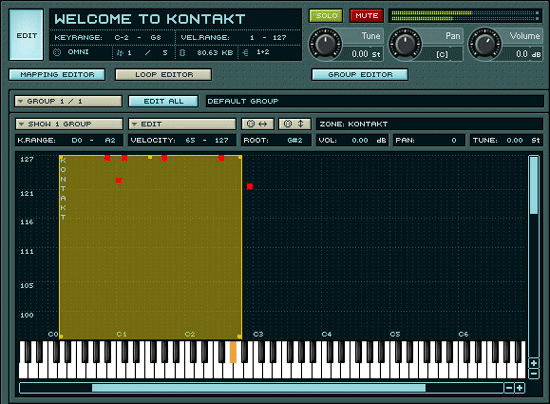Click the output level meter display

click(464, 16)
